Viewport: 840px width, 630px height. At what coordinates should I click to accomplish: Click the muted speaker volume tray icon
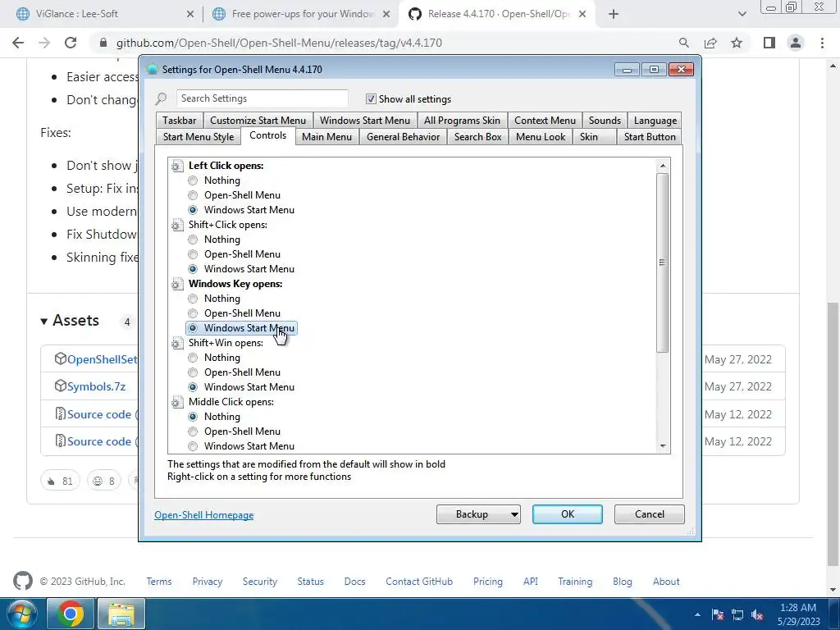click(x=757, y=615)
